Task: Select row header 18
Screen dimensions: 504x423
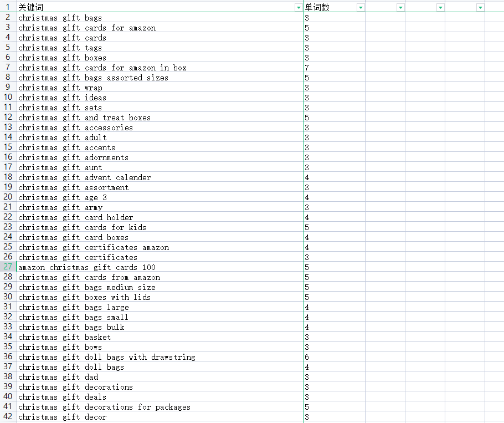Action: pos(8,177)
